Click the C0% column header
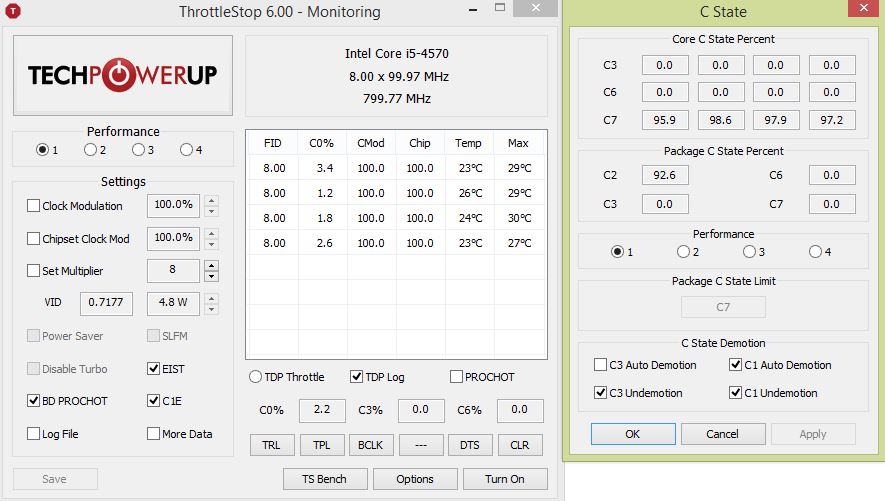This screenshot has height=501, width=885. (322, 143)
